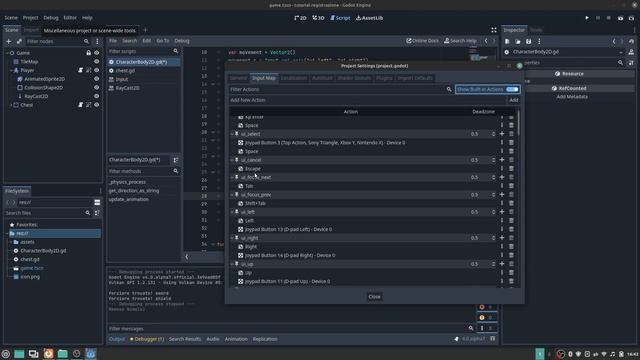The height and width of the screenshot is (360, 640).
Task: Run the project with the play button
Action: tap(587, 18)
